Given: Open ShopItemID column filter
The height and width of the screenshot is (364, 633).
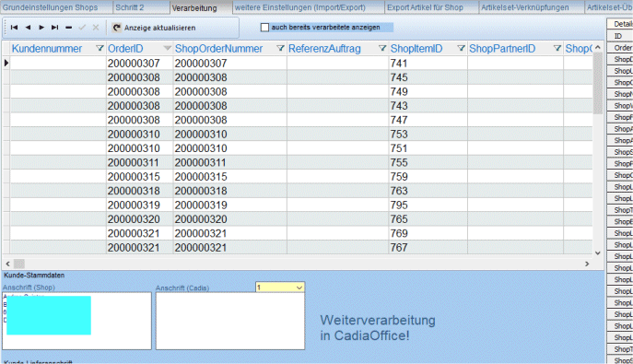Looking at the screenshot, I should tap(461, 49).
